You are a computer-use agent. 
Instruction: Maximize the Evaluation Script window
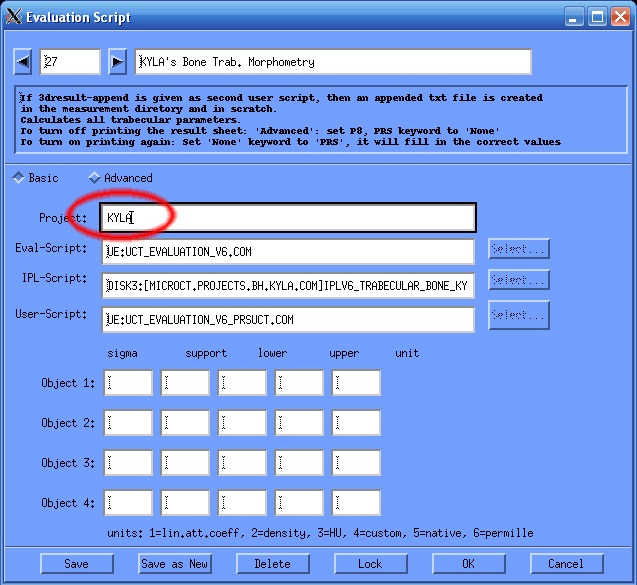pos(597,17)
